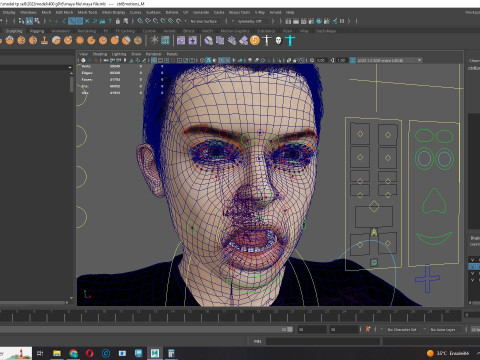Open the Mesh menu
The width and height of the screenshot is (480, 360).
click(x=46, y=12)
